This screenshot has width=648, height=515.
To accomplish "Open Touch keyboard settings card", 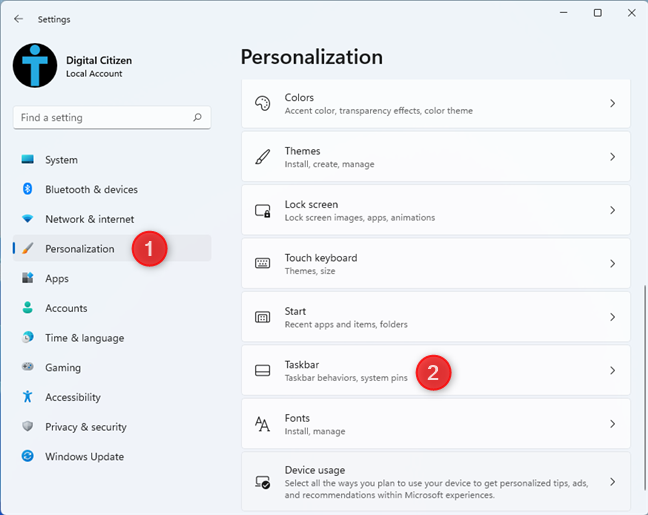I will tap(436, 263).
